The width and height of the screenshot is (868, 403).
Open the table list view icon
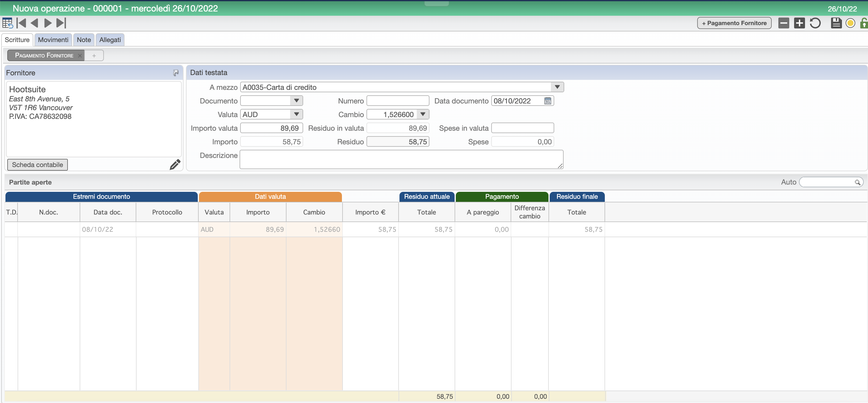(x=7, y=23)
